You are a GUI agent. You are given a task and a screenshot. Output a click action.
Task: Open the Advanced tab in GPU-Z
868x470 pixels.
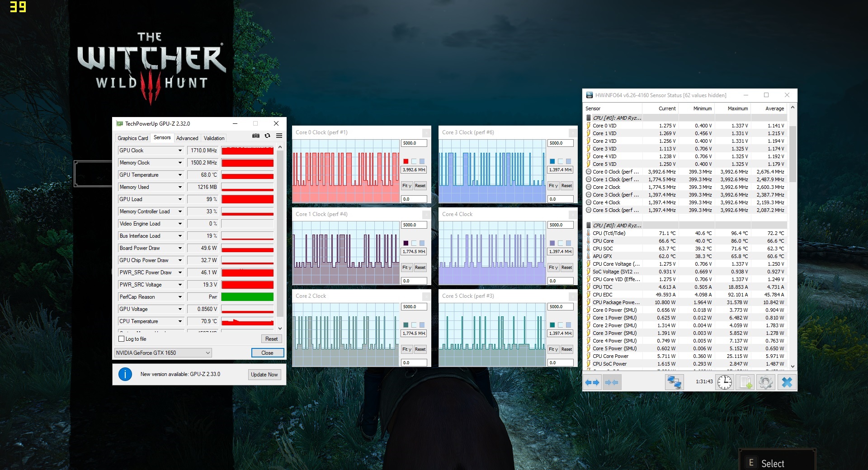pyautogui.click(x=187, y=138)
